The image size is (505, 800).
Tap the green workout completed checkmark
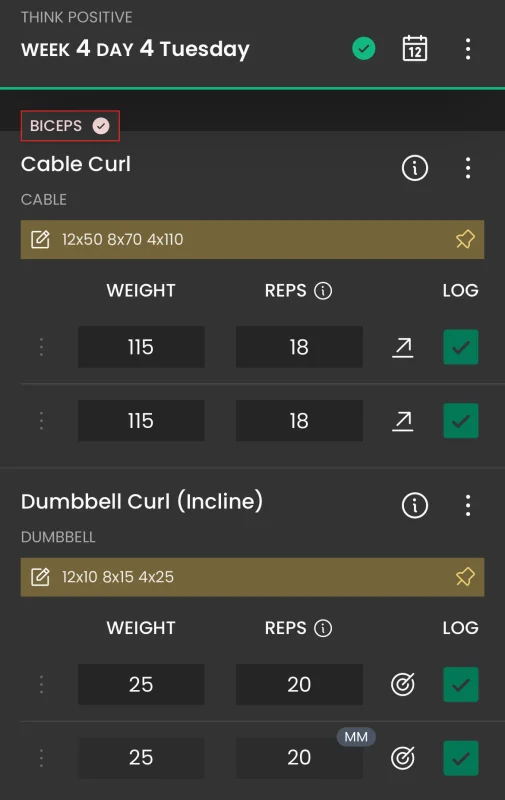point(364,49)
